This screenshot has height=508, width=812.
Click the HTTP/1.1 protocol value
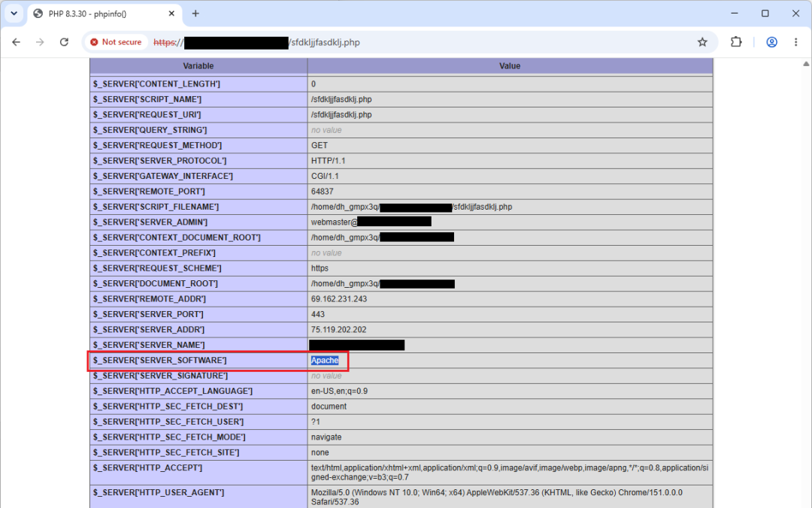329,161
